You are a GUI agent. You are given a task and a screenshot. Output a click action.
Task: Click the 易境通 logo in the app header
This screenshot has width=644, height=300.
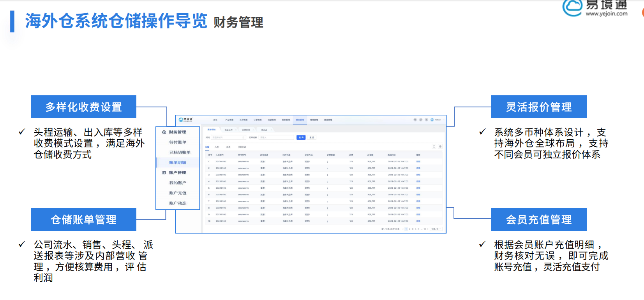click(x=185, y=120)
